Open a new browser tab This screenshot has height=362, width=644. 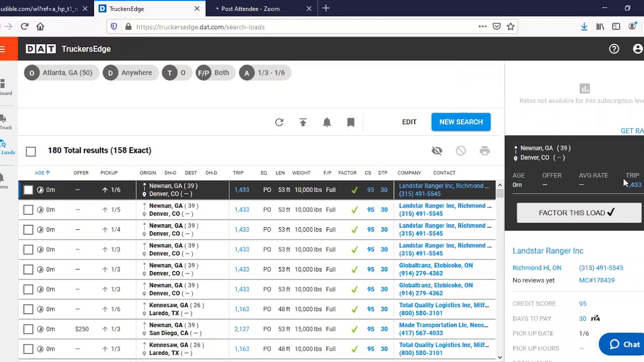click(x=326, y=8)
